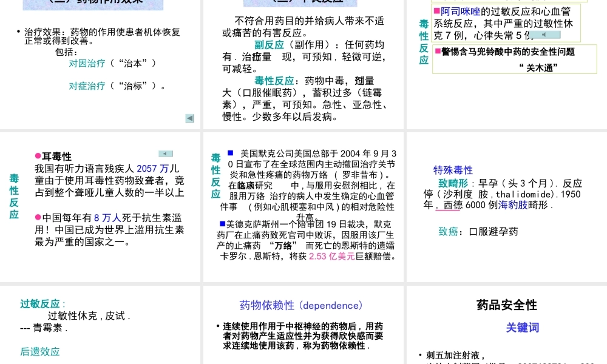
Task: Click the blue 海豹肢 text
Action: (x=513, y=204)
